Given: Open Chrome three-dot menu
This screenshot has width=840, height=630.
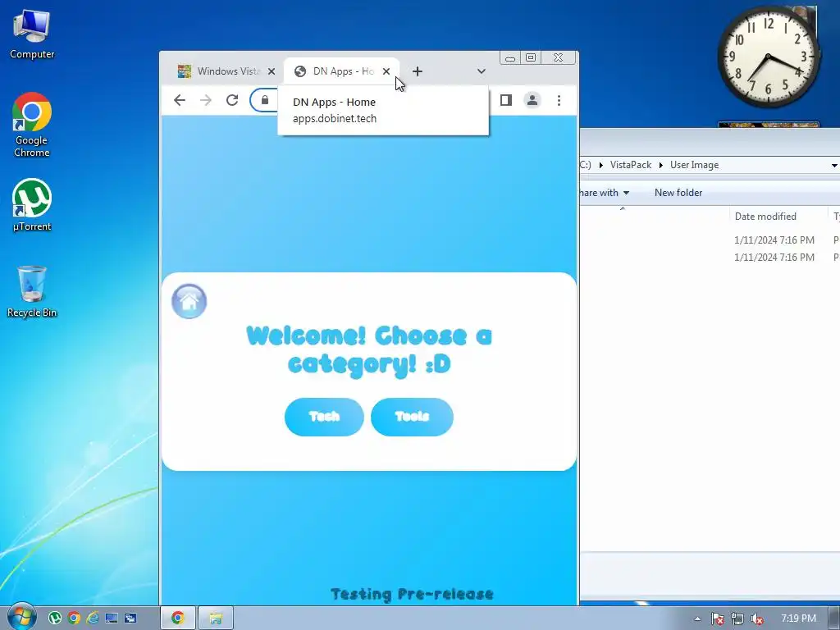Looking at the screenshot, I should click(x=559, y=100).
